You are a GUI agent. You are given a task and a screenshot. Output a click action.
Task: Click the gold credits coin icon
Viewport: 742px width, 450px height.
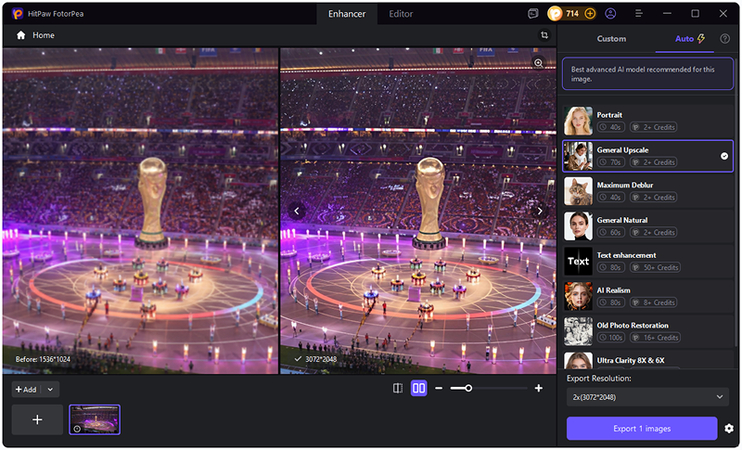coord(555,14)
